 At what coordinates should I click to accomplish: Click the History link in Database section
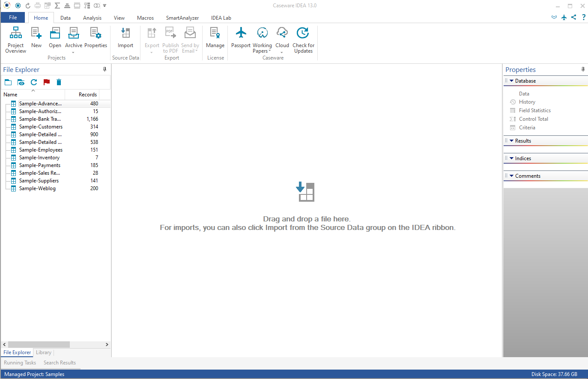[527, 102]
